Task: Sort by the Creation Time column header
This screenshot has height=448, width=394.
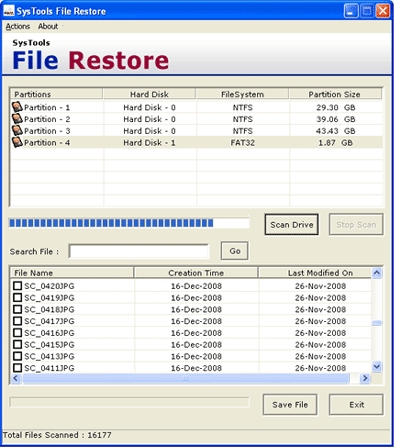Action: (196, 273)
